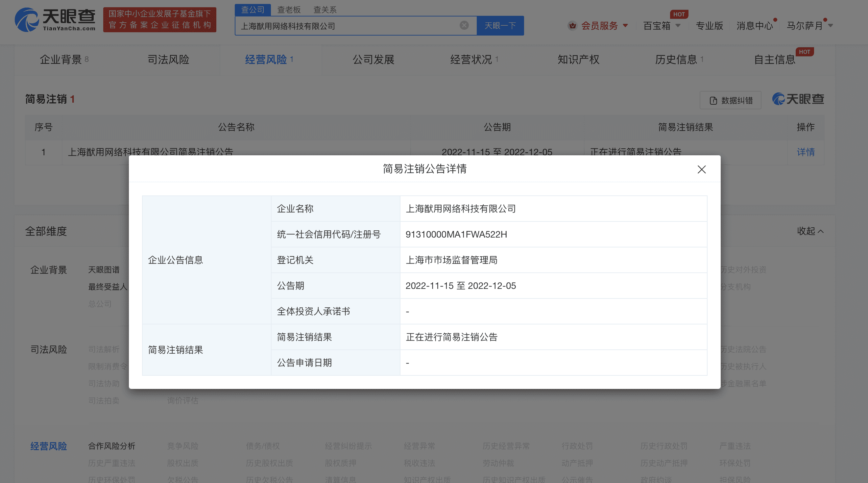Switch to the 知识产权 tab

point(578,60)
